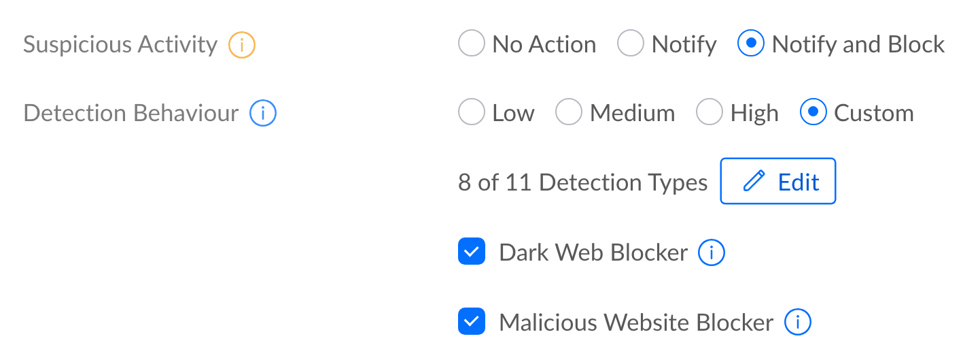Select the No Action radio button

472,45
